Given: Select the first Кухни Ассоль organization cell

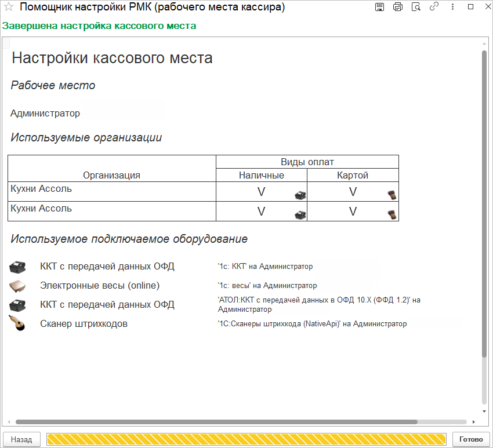Looking at the screenshot, I should (x=112, y=192).
